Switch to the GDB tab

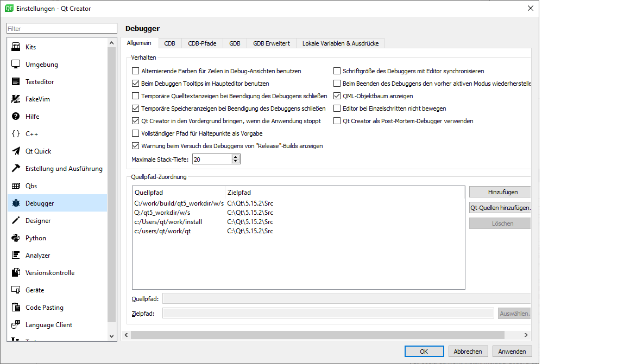tap(235, 43)
